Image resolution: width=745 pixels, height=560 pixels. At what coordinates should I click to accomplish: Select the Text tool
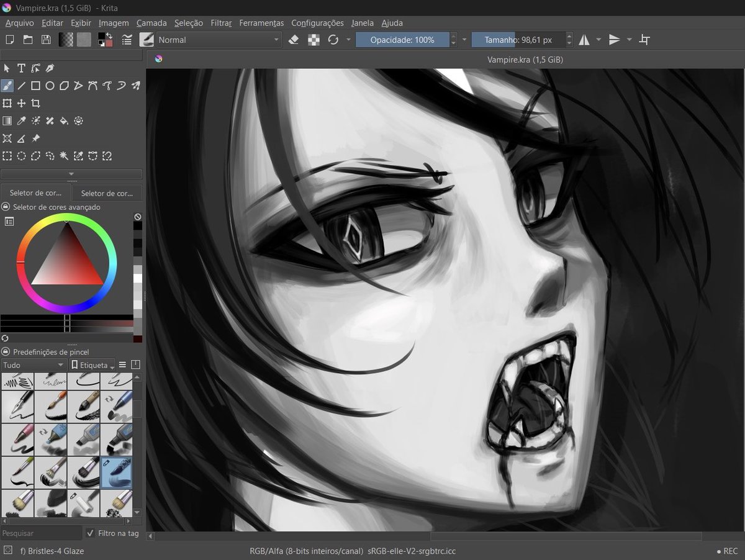(21, 68)
